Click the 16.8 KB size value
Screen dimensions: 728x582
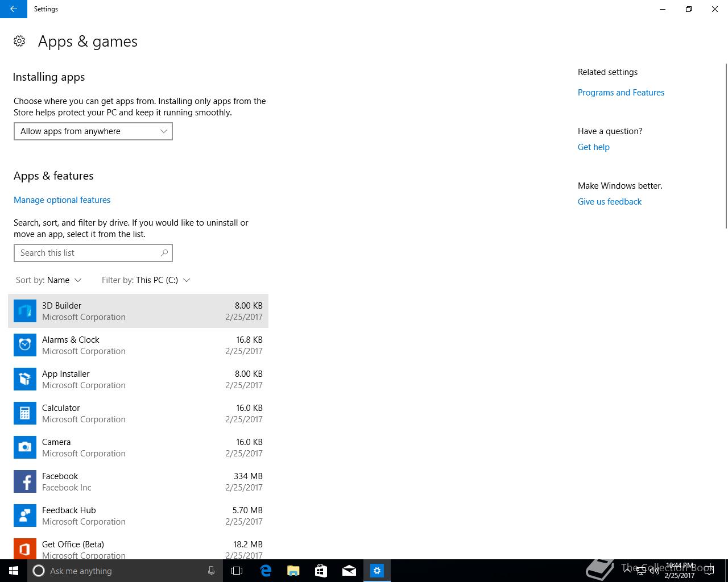249,340
